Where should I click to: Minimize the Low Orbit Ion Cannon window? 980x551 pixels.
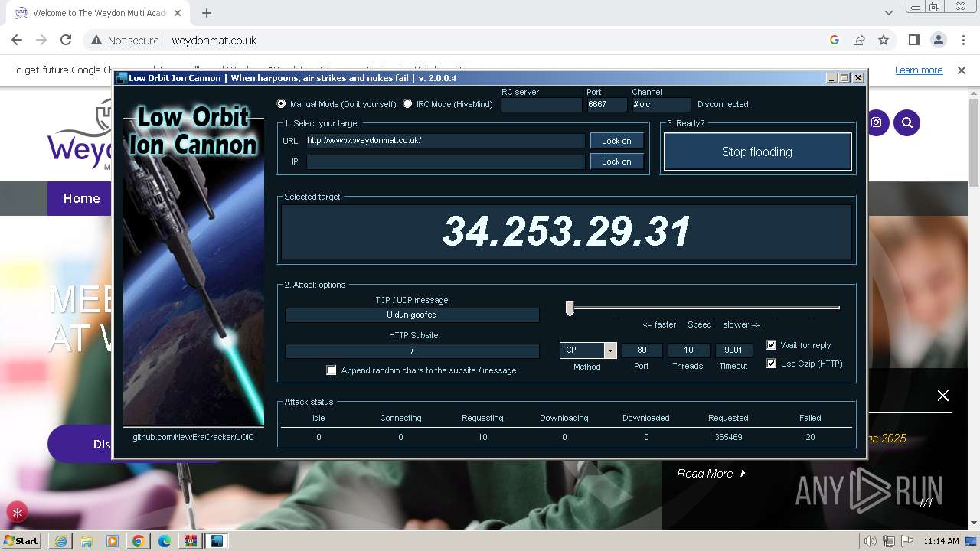click(x=831, y=78)
